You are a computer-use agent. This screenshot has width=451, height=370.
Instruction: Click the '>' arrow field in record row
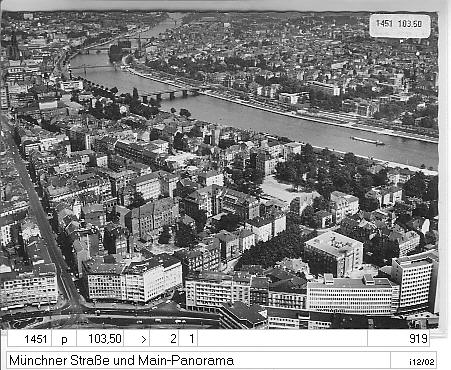(137, 339)
